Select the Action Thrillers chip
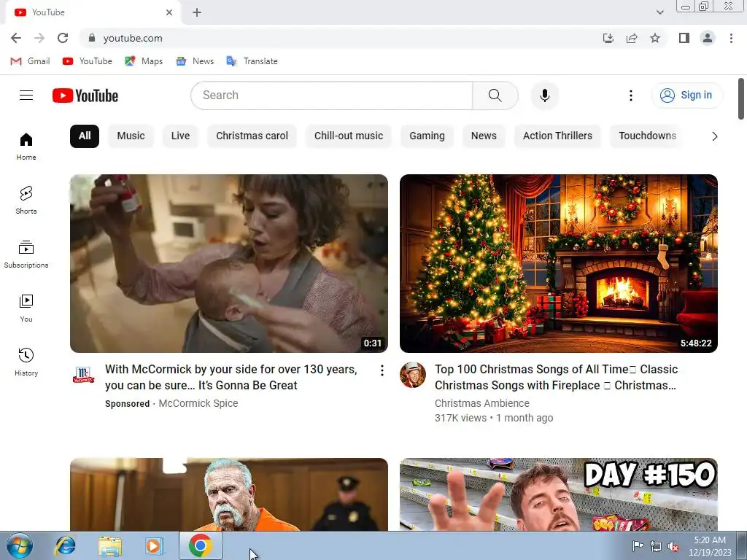Screen dimensions: 747x560 pyautogui.click(x=557, y=136)
